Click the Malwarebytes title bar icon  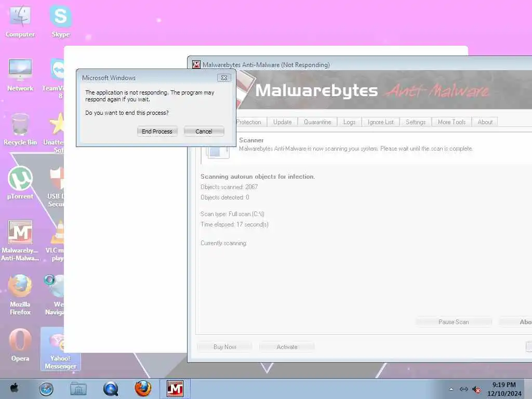pos(196,64)
